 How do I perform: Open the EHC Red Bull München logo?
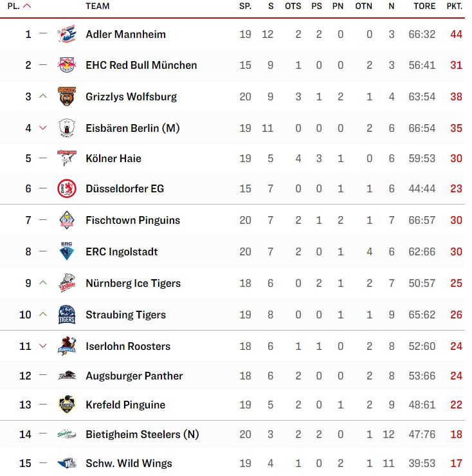tap(67, 65)
